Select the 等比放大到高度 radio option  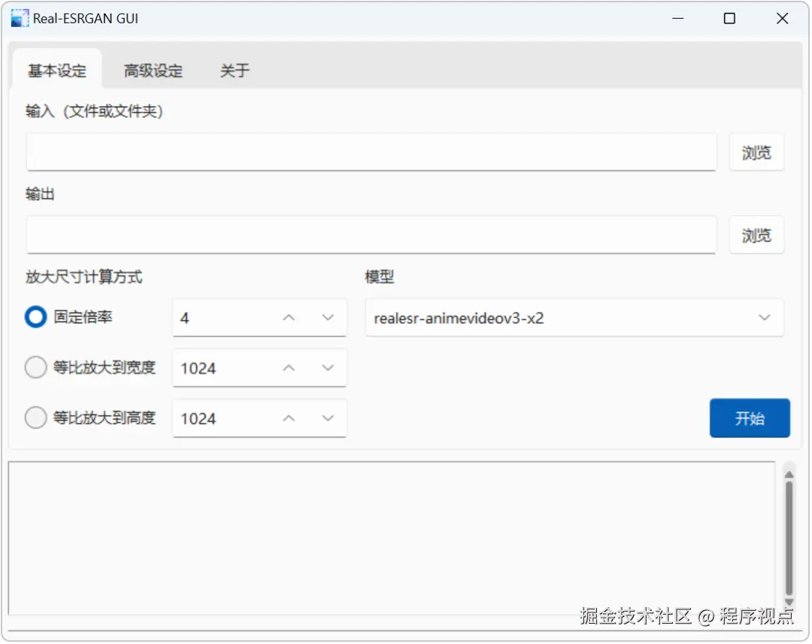(35, 418)
